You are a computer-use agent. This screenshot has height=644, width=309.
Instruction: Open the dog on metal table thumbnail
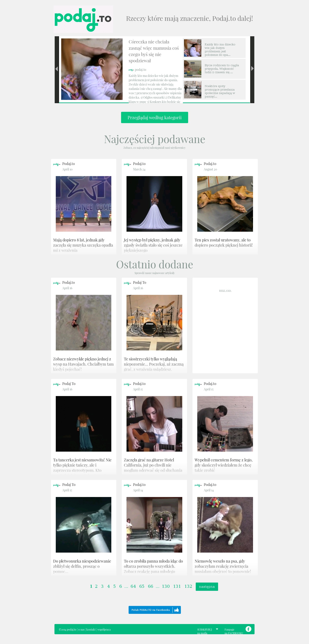(x=225, y=204)
